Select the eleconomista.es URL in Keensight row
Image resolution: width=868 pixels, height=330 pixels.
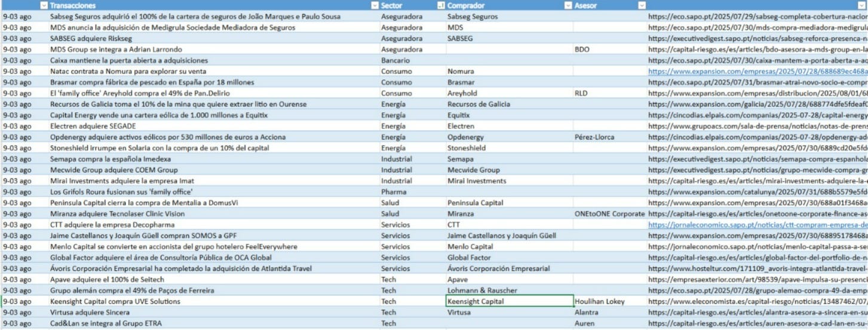[x=757, y=302]
